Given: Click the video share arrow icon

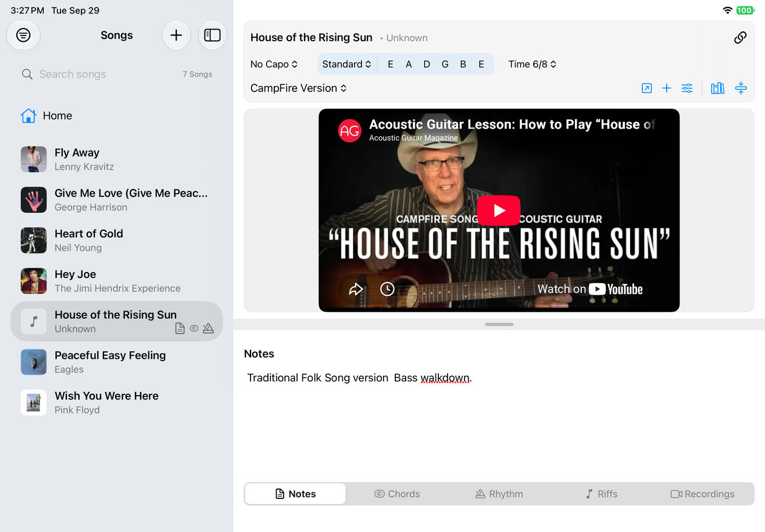Looking at the screenshot, I should click(x=356, y=289).
